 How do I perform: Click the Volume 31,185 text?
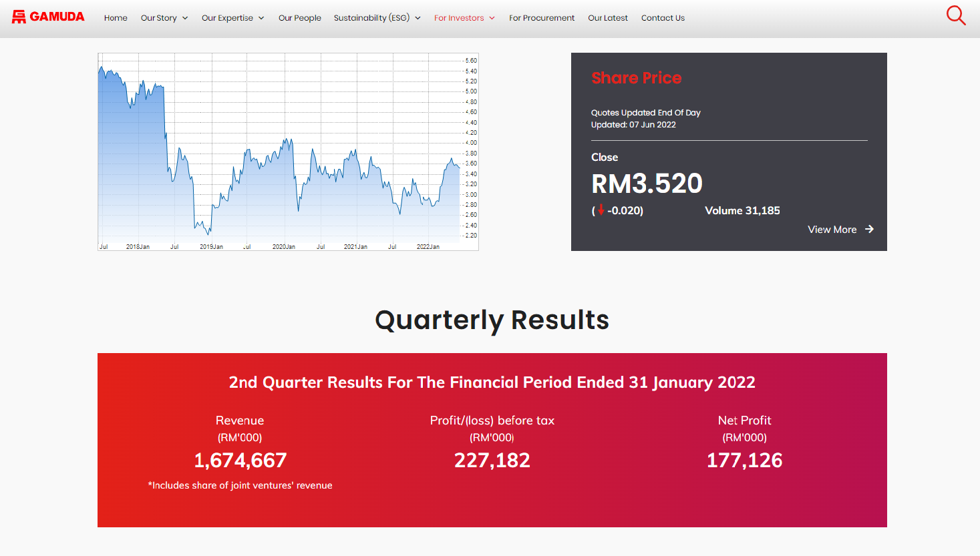742,210
